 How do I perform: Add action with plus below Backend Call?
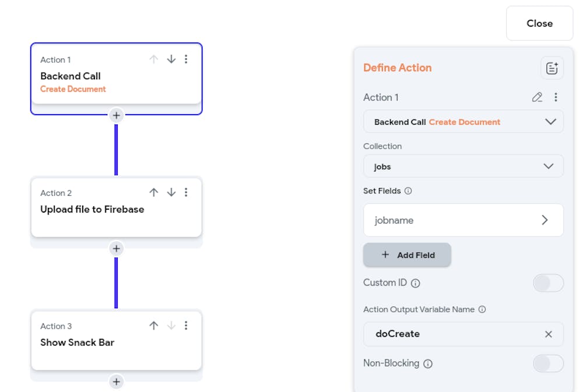click(117, 115)
